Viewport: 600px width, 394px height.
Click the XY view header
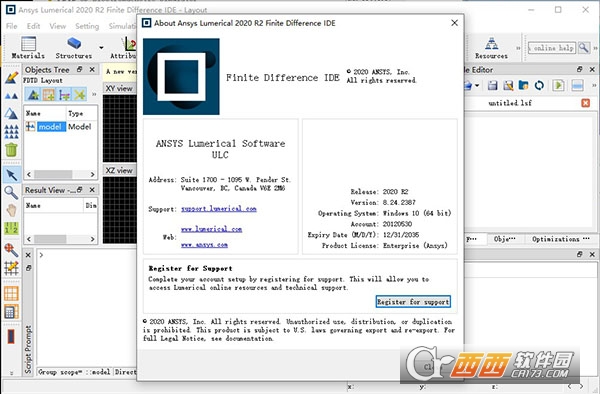coord(120,88)
